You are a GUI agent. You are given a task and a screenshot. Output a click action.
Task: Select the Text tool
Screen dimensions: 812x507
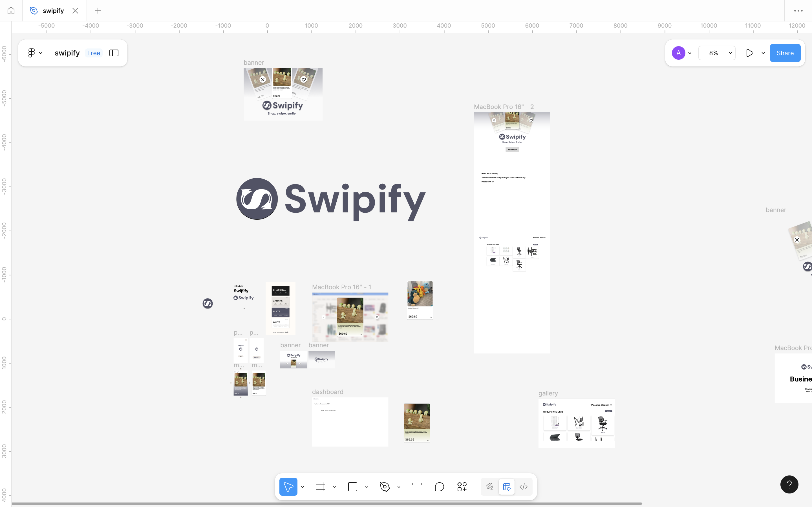[x=417, y=486]
